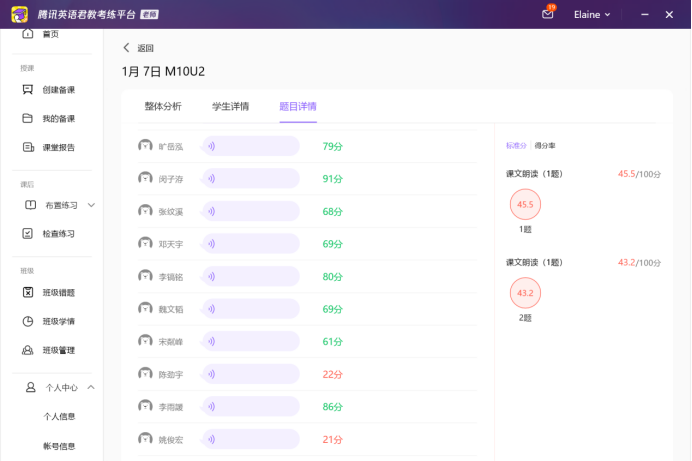Click avatar of the 22分 student
Screen dimensions: 692x461
tap(145, 373)
